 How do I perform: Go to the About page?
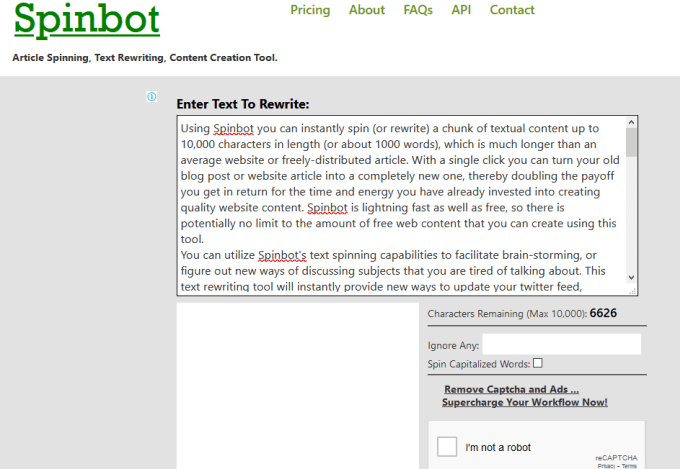[x=367, y=10]
